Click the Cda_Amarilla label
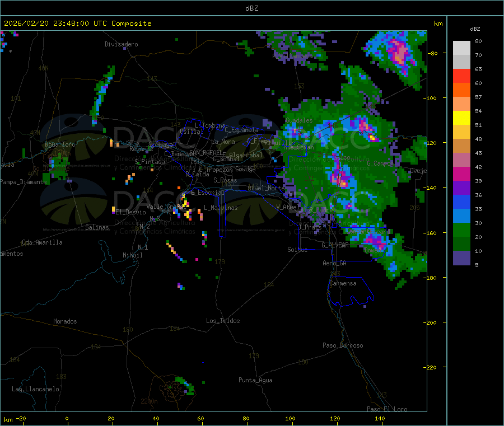The height and width of the screenshot is (426, 504). (x=42, y=242)
